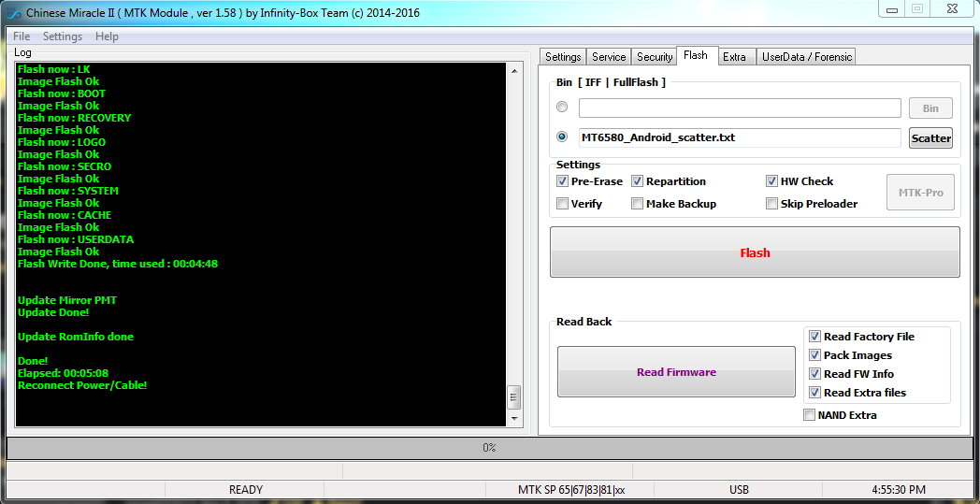
Task: Click the empty Bin file path field
Action: pos(740,108)
